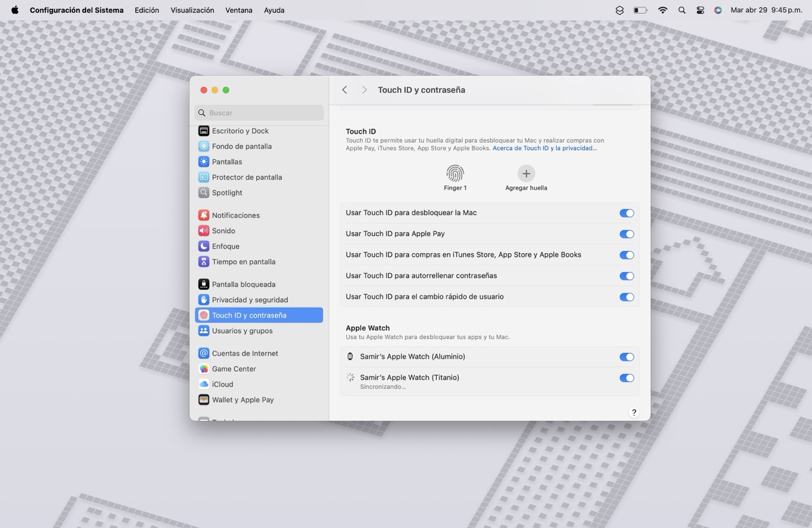Select Touch ID y contraseña fingerprint icon
Image resolution: width=812 pixels, height=528 pixels.
204,315
